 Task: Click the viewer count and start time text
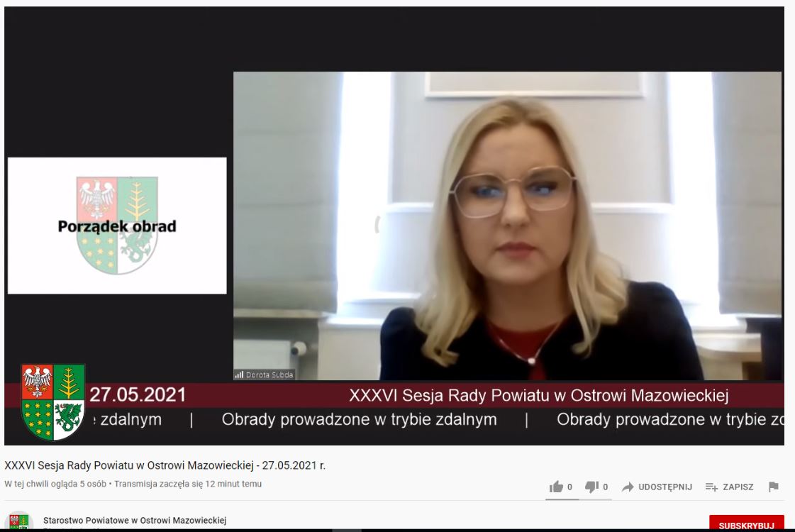(133, 484)
